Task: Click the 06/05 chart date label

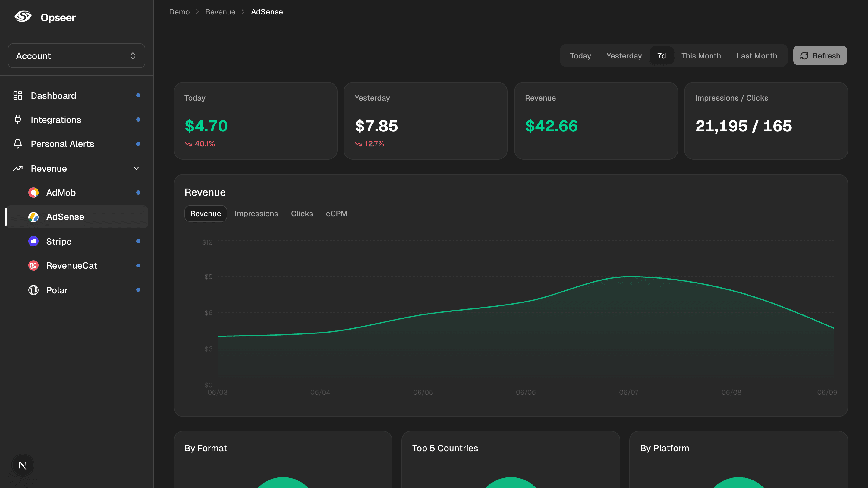Action: 423,392
